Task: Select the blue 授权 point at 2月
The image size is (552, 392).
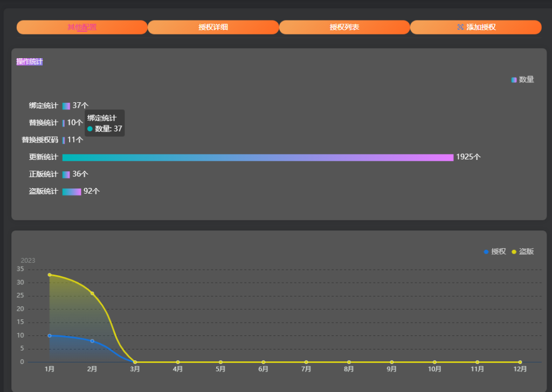Action: point(92,341)
